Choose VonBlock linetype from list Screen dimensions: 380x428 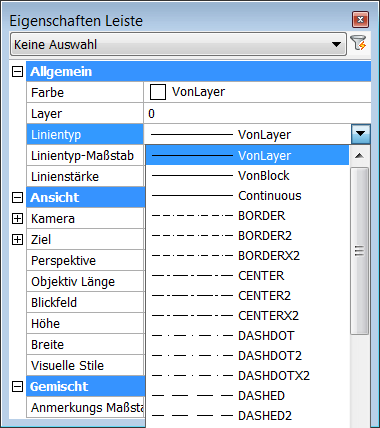247,176
